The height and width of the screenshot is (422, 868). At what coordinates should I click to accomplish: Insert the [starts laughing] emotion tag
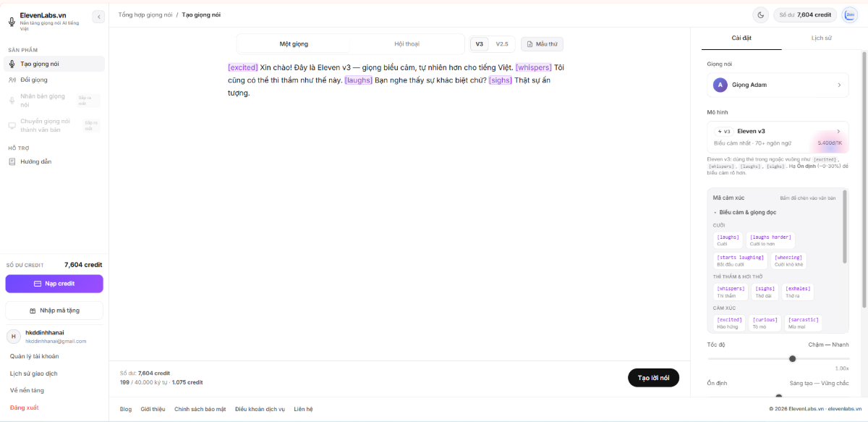(740, 261)
